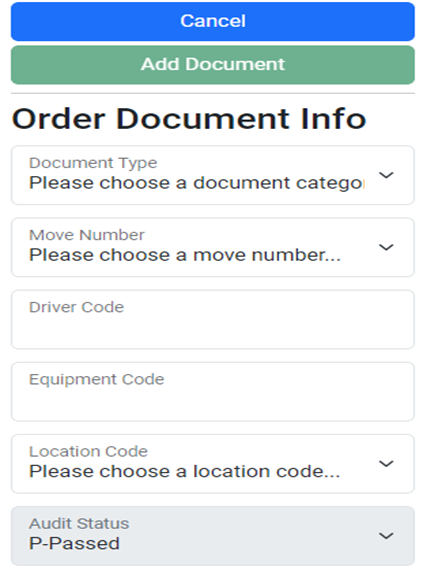This screenshot has width=423, height=572.
Task: Click the P-Passed audit status value
Action: pyautogui.click(x=74, y=544)
